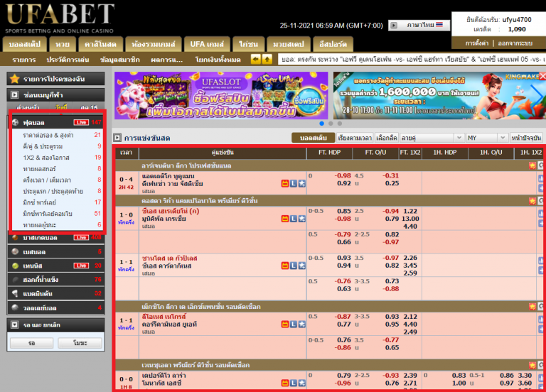The height and width of the screenshot is (392, 546).
Task: Click ออกจากระบบ logout link
Action: [515, 43]
